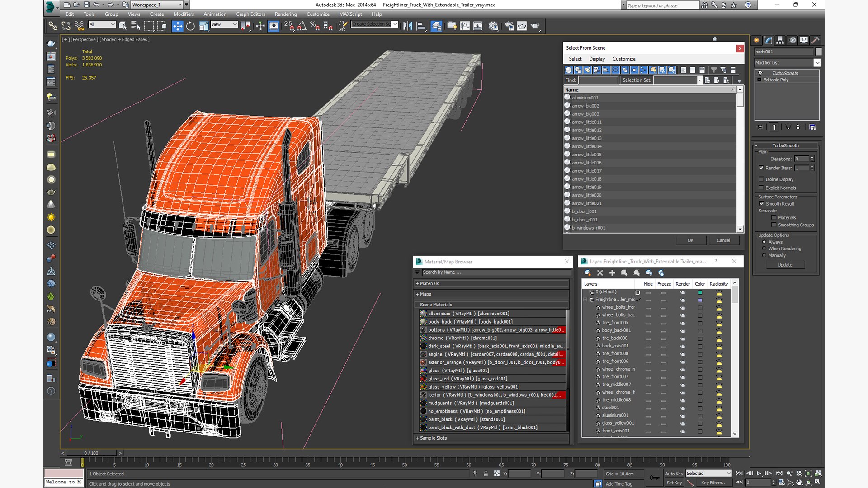Select the Select and Link tool
The image size is (868, 488).
52,26
